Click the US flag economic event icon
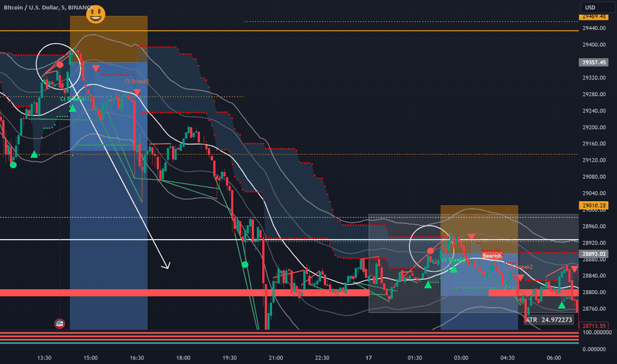This screenshot has width=617, height=364. tap(60, 324)
